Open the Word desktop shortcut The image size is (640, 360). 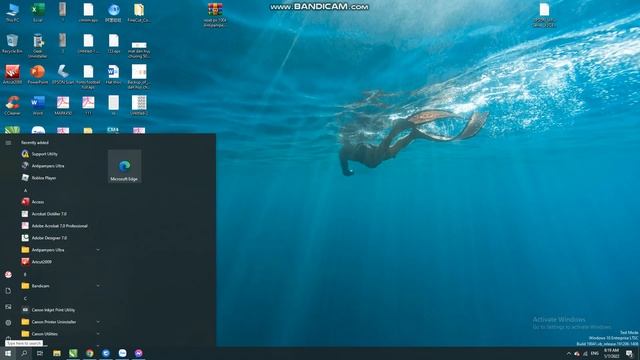click(38, 105)
